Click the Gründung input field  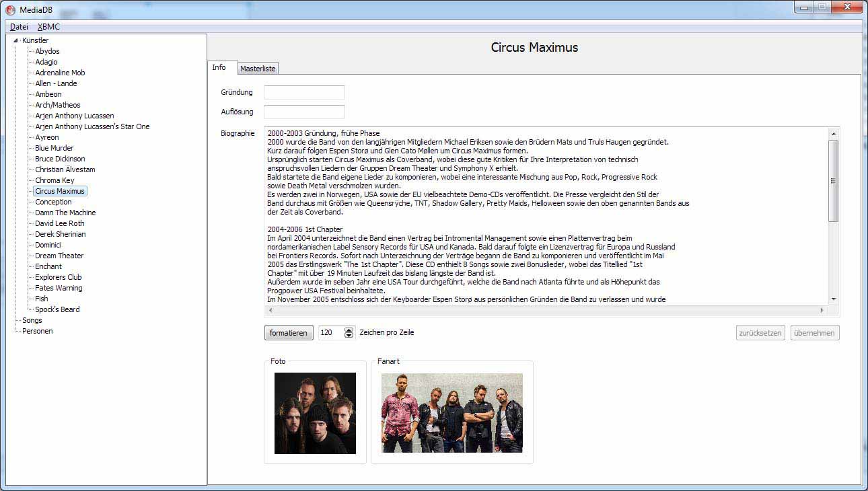(x=304, y=92)
